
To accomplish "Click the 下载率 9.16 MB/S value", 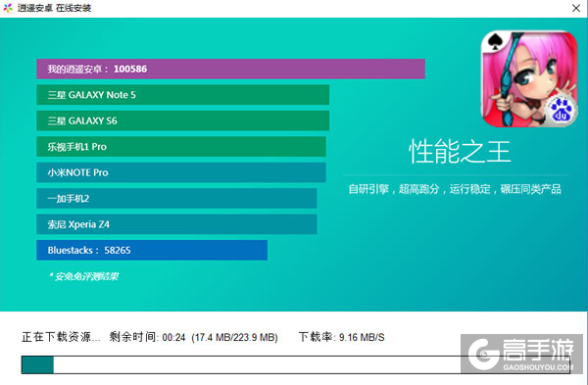I will 362,337.
